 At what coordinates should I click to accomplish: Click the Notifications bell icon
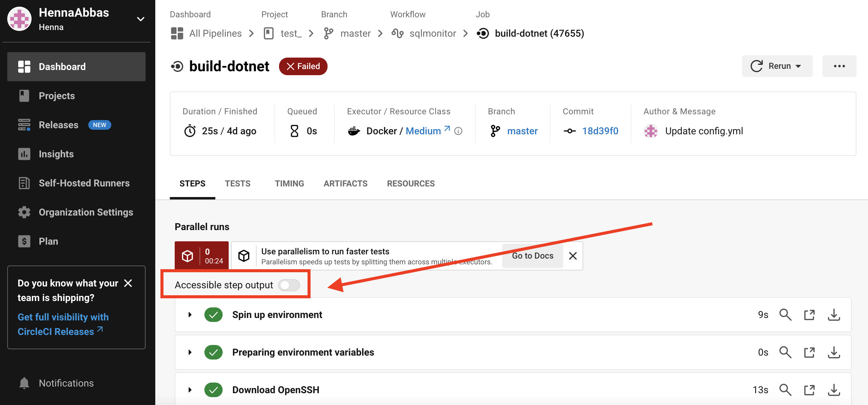click(24, 383)
